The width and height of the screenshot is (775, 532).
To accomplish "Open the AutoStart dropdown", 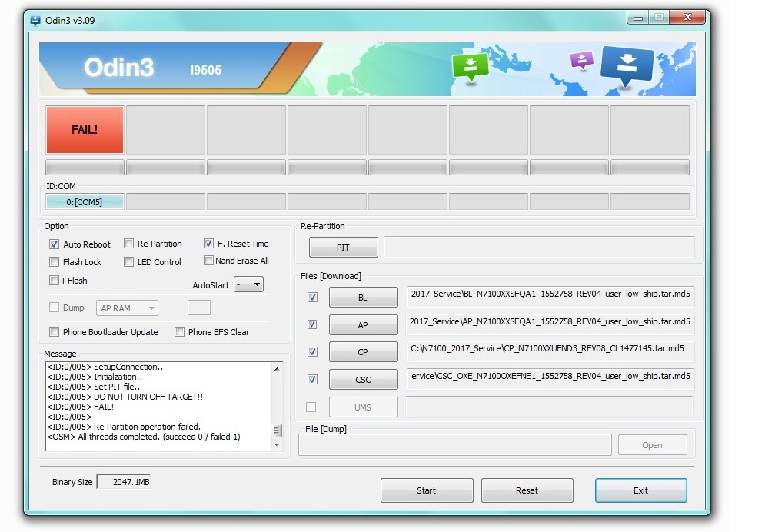I will point(248,284).
